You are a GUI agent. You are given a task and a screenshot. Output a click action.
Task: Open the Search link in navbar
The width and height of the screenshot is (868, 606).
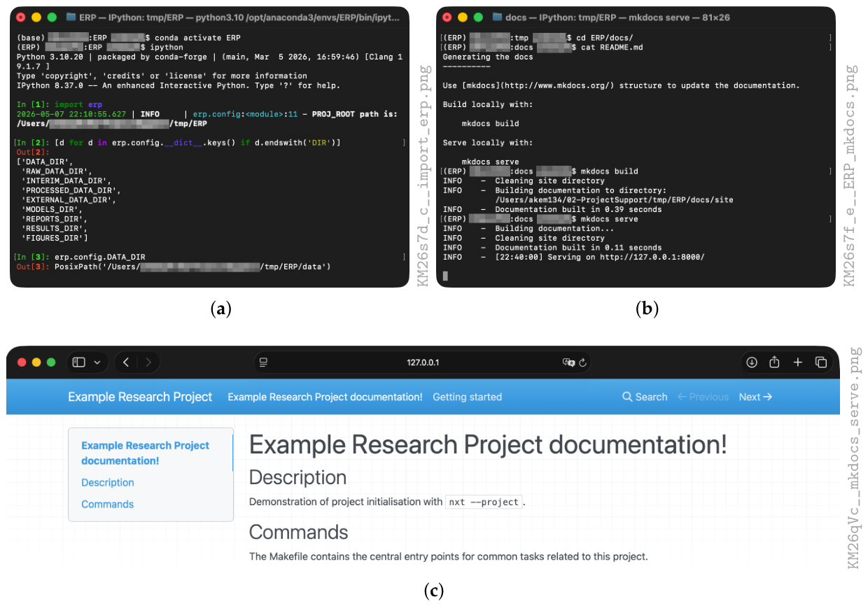click(x=645, y=397)
